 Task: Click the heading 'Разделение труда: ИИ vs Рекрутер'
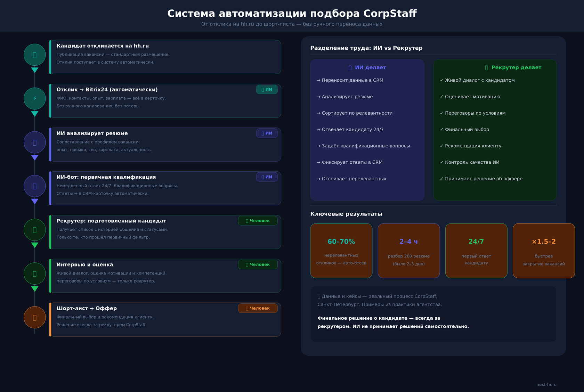(x=366, y=48)
